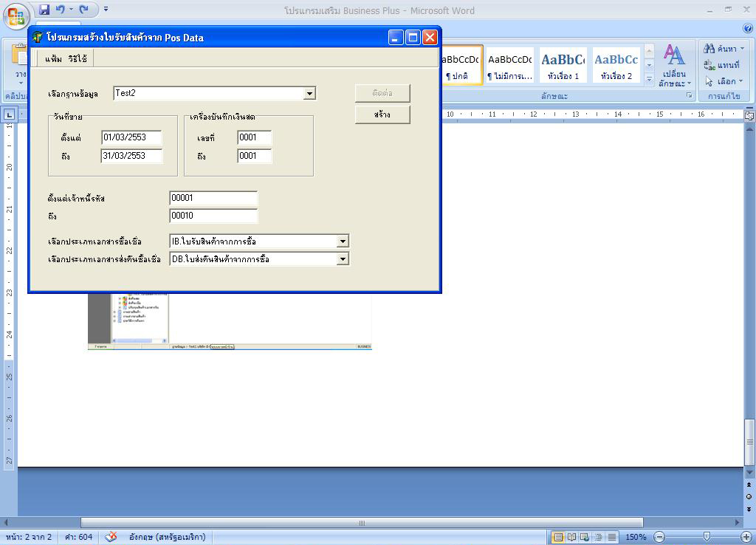Show the next row of Word styles

650,65
